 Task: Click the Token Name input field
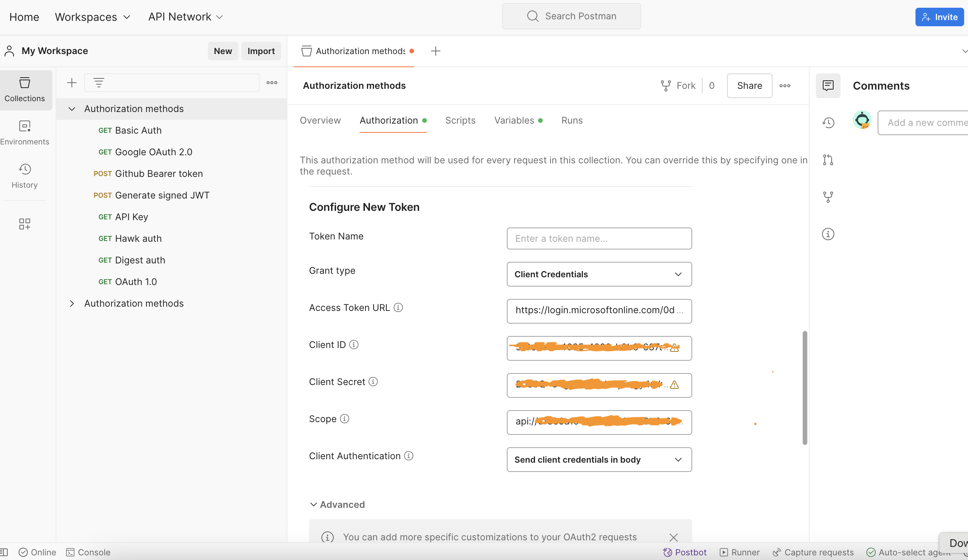click(599, 239)
